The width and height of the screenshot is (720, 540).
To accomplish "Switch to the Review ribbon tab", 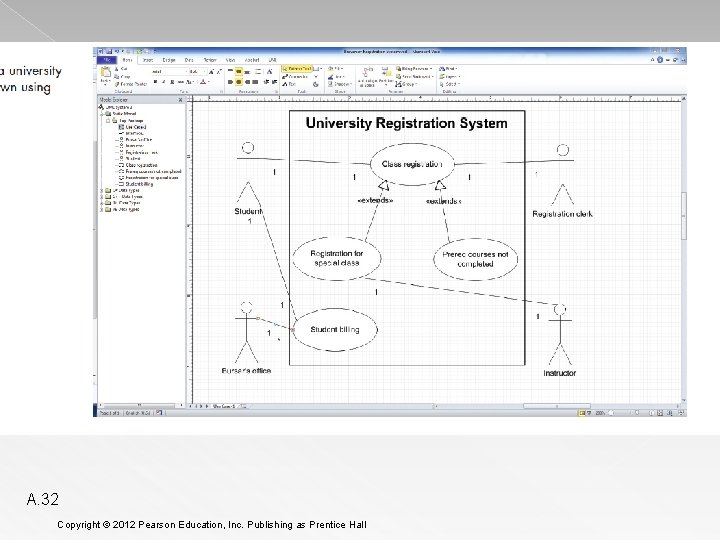I will 210,60.
